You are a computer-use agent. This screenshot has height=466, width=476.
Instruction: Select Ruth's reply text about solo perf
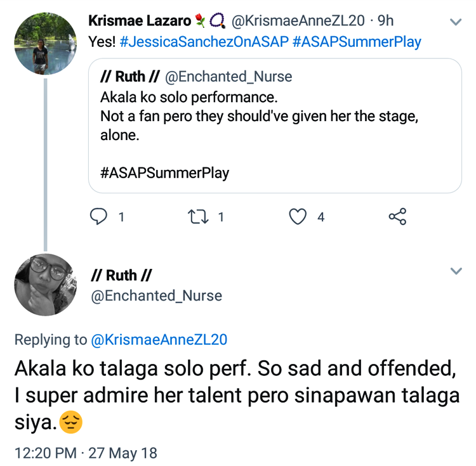pyautogui.click(x=236, y=394)
